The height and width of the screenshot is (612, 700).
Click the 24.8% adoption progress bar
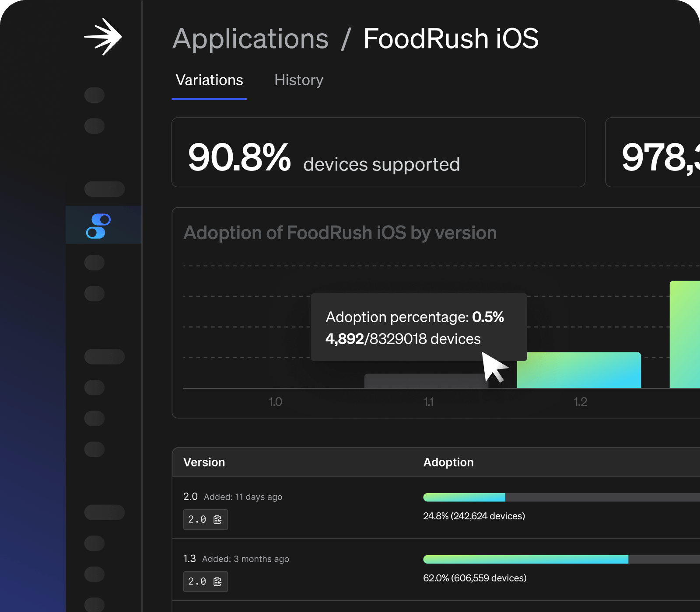(x=562, y=497)
